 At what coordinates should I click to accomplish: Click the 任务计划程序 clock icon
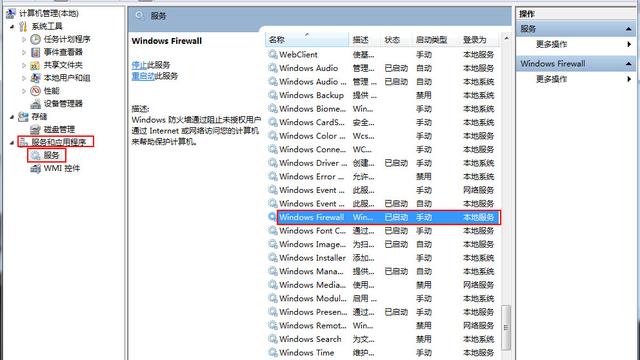click(x=36, y=39)
